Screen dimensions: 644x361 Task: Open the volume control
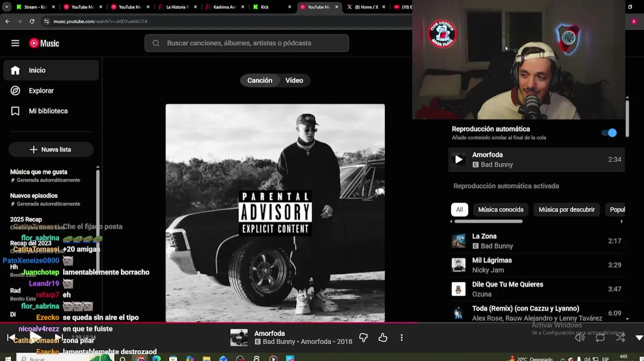(580, 337)
